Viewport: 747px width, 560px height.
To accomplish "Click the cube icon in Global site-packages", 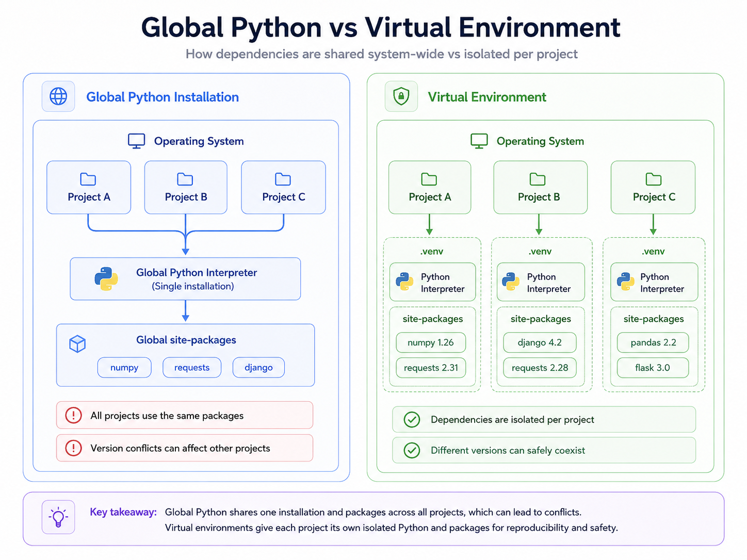I will [77, 344].
